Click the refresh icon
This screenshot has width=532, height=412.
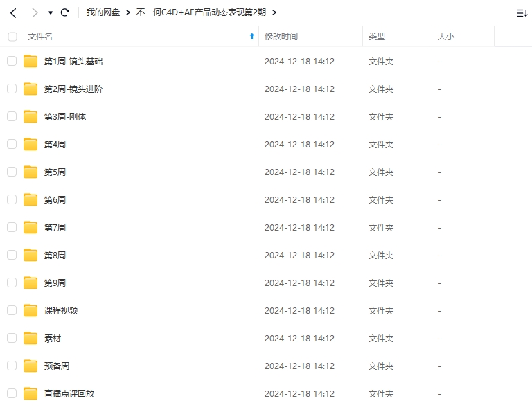pyautogui.click(x=65, y=12)
